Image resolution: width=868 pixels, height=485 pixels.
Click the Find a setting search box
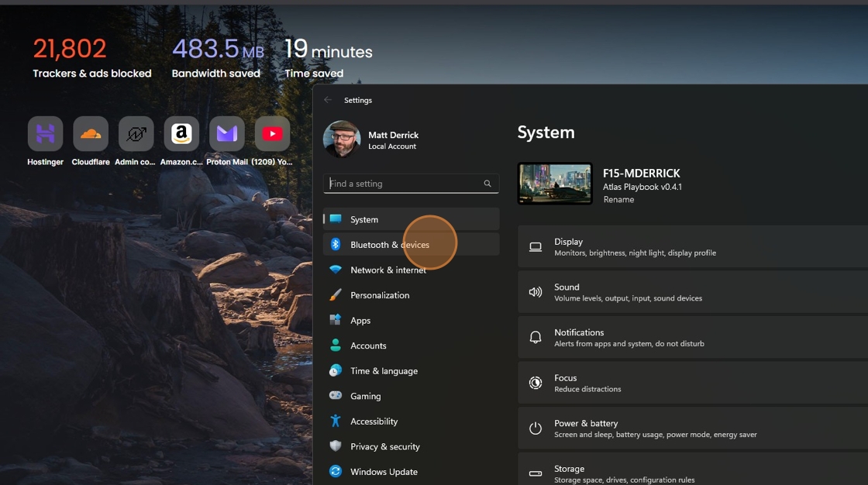(411, 184)
